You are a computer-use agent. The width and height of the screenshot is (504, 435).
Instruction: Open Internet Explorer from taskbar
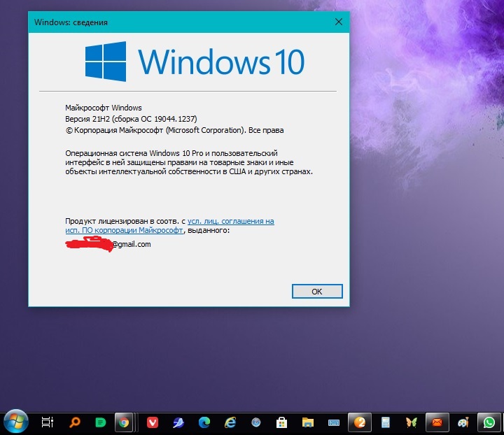230,422
